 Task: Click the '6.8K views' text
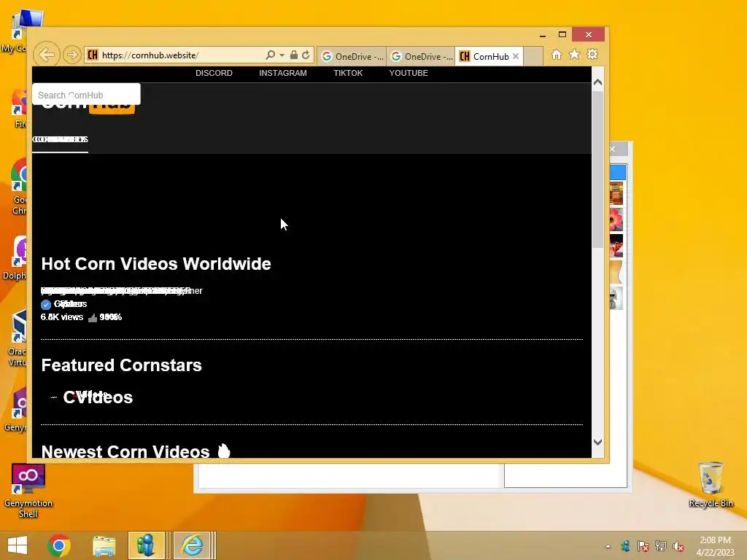point(62,317)
